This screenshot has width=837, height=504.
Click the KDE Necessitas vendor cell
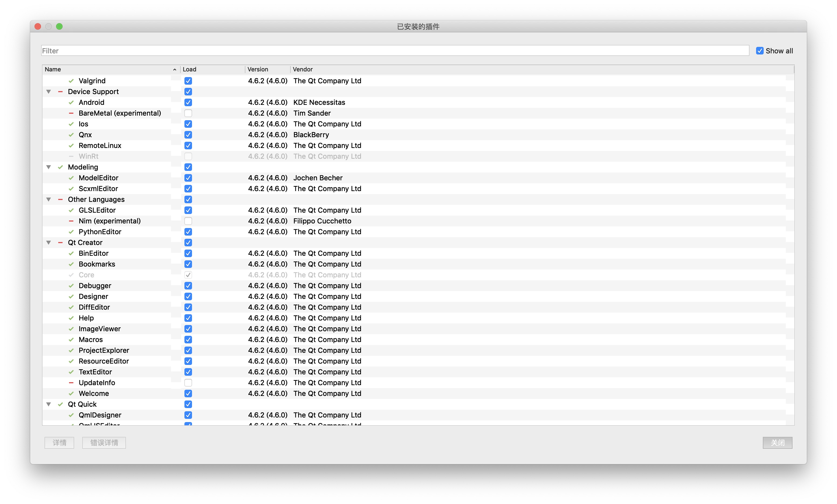(x=319, y=103)
